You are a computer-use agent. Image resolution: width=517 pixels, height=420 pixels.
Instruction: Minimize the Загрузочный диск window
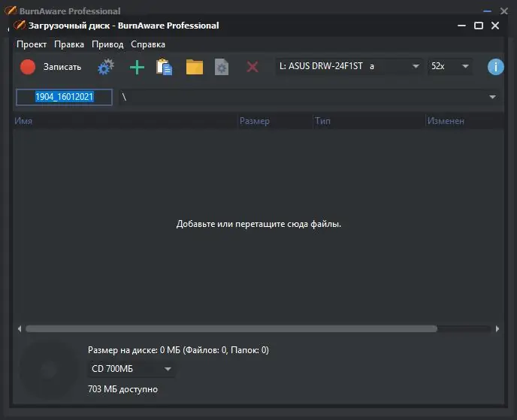click(461, 26)
